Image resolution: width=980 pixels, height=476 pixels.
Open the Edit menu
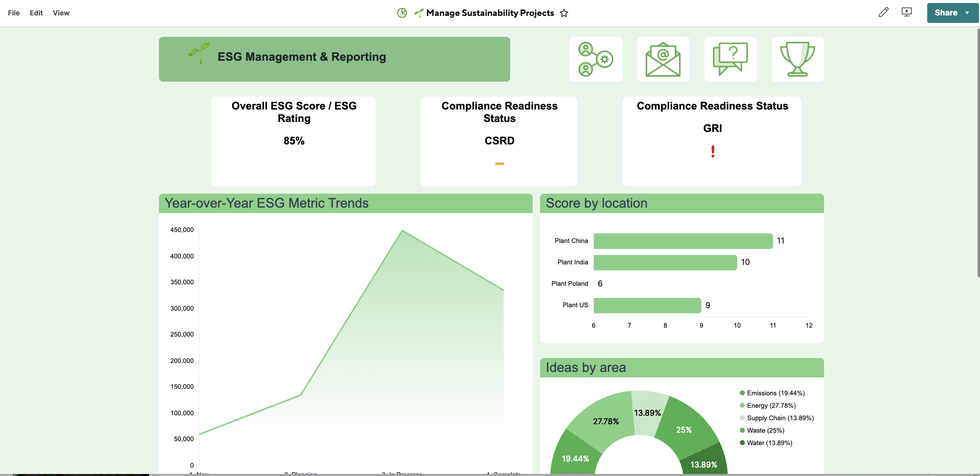pyautogui.click(x=36, y=13)
